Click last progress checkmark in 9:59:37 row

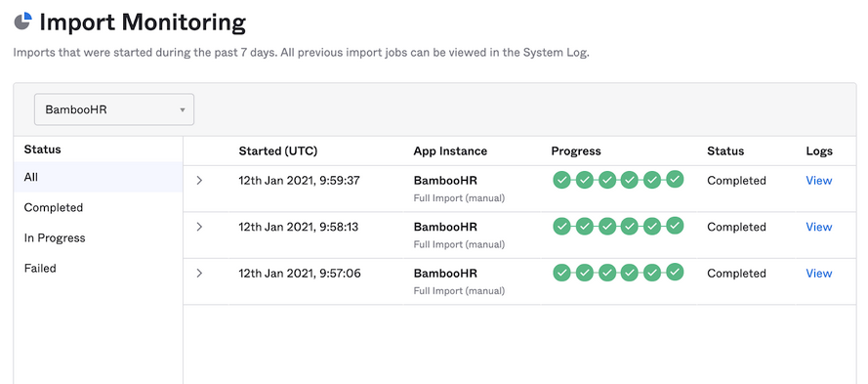675,180
